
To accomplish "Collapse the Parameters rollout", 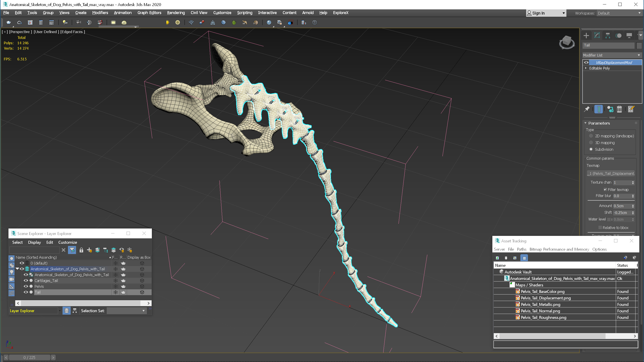I will click(585, 123).
